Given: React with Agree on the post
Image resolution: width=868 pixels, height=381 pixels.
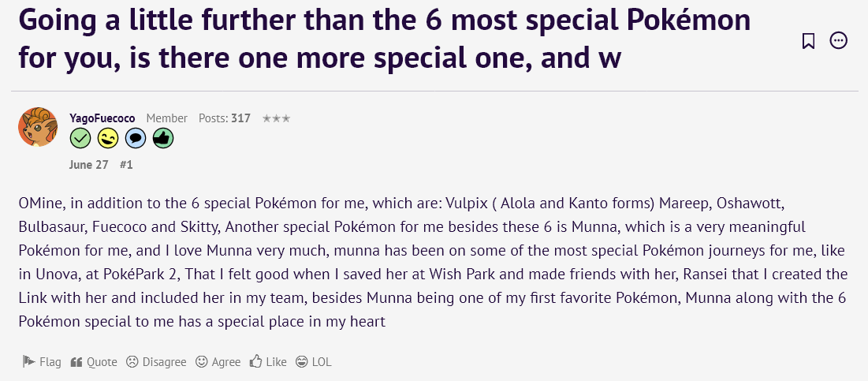Looking at the screenshot, I should coord(218,362).
